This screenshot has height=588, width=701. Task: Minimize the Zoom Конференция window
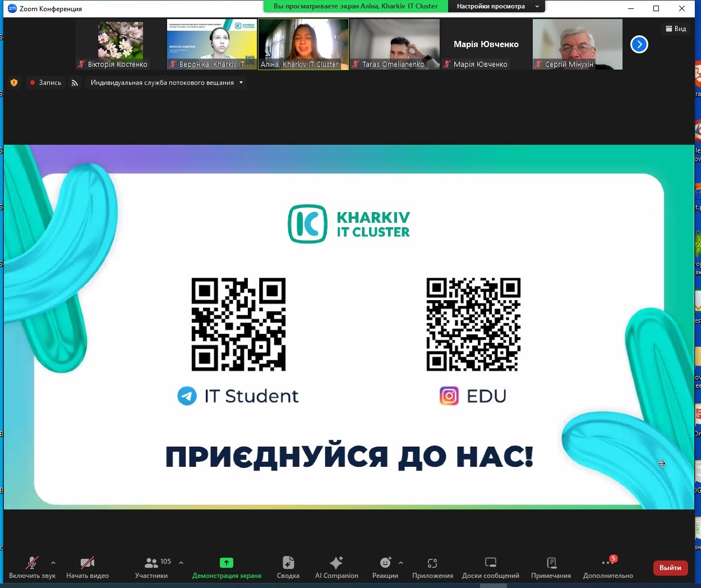pyautogui.click(x=631, y=8)
